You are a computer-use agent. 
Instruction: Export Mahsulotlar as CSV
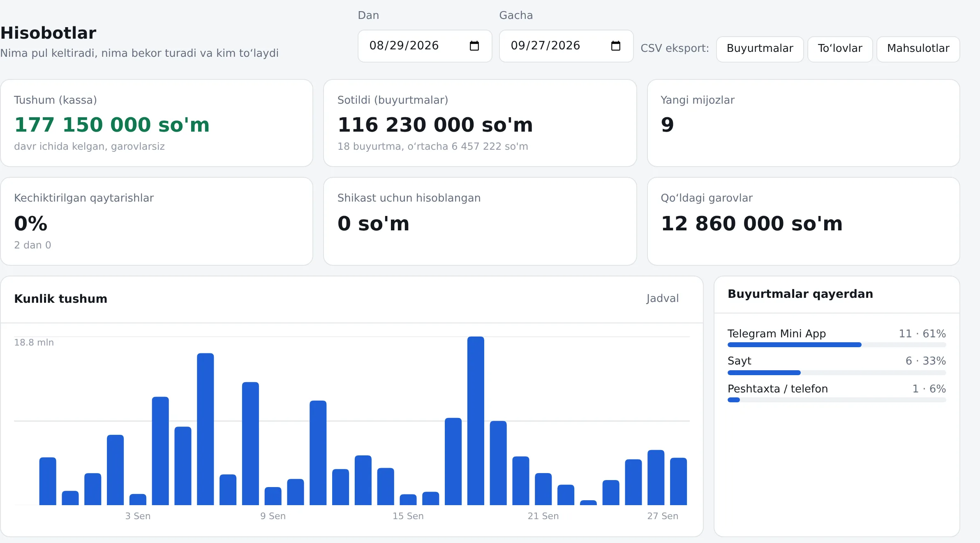click(x=918, y=49)
